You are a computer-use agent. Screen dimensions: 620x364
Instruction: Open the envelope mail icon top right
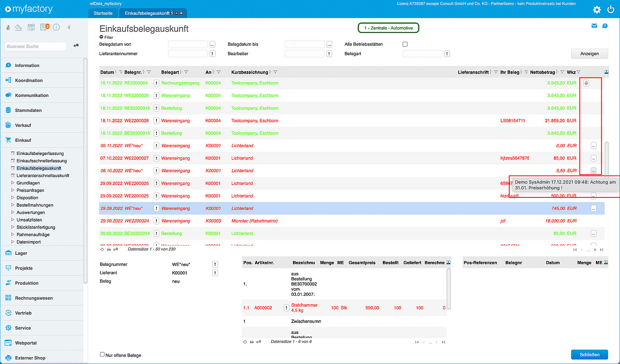tap(594, 26)
